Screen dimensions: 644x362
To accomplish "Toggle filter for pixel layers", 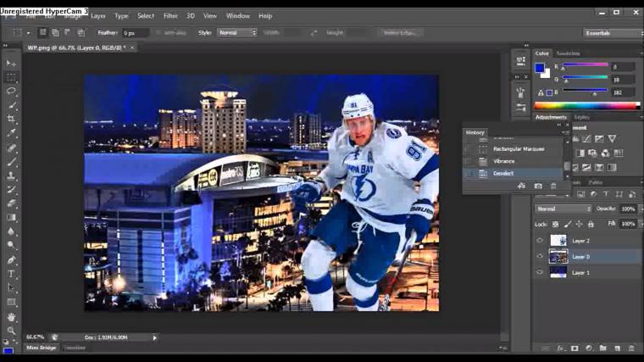I will click(x=580, y=194).
